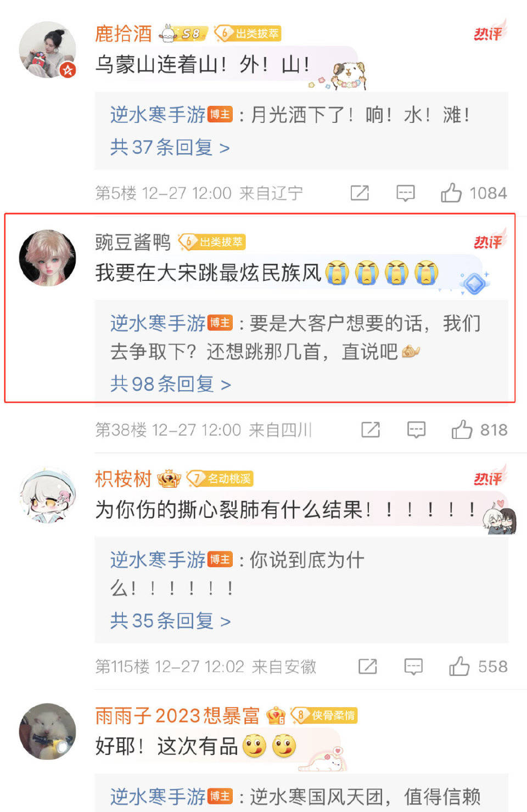This screenshot has height=812, width=527.
Task: Share the comment from 四川
Action: tap(371, 430)
